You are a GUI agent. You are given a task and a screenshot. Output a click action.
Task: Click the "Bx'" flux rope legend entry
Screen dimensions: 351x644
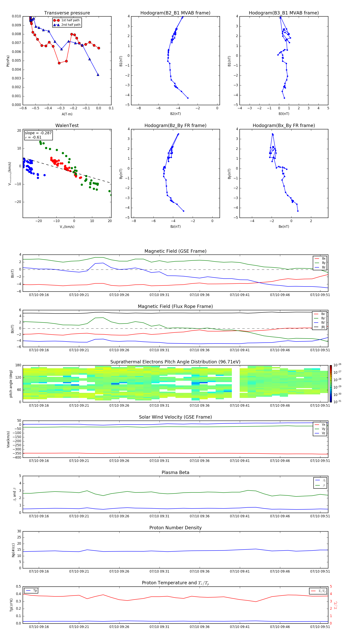pyautogui.click(x=320, y=314)
